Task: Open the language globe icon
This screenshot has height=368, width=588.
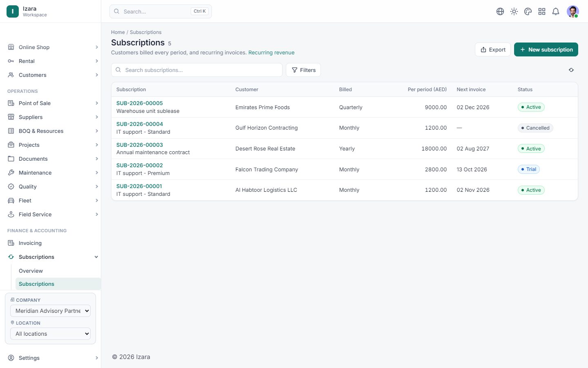Action: 500,11
